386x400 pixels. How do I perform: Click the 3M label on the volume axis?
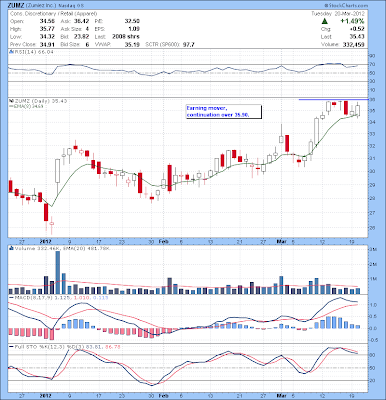(x=373, y=250)
